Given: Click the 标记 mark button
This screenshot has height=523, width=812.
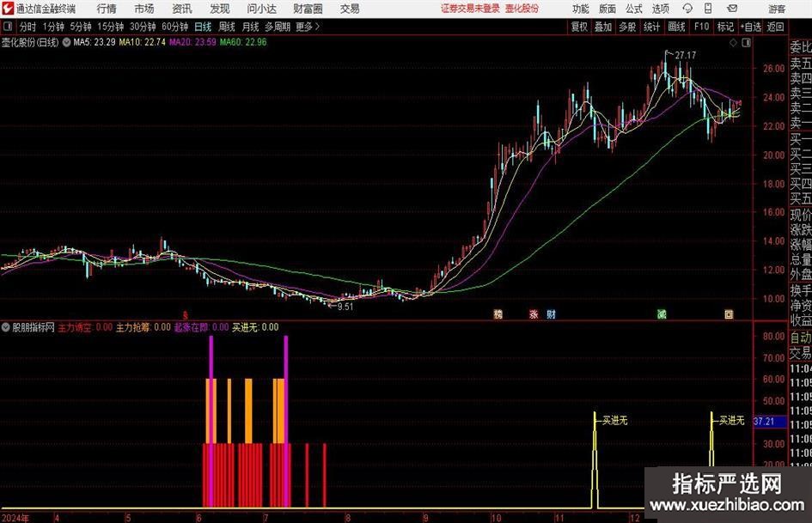Looking at the screenshot, I should [725, 27].
